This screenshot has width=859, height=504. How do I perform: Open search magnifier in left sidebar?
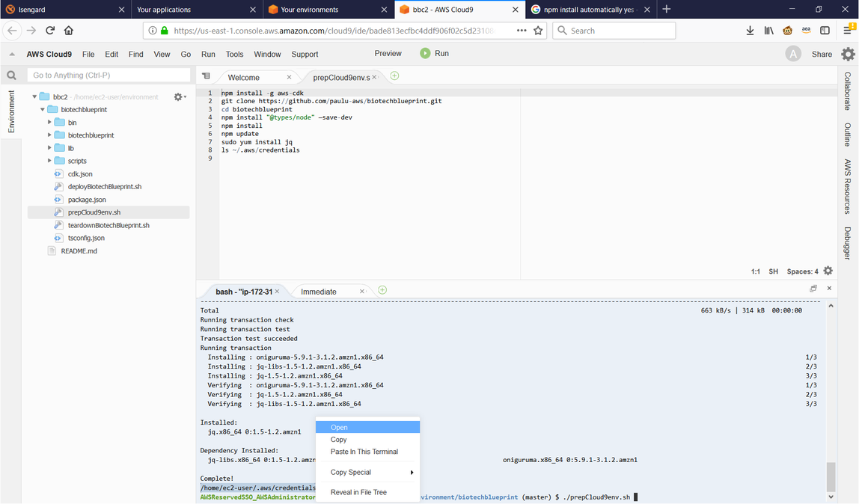pyautogui.click(x=11, y=75)
